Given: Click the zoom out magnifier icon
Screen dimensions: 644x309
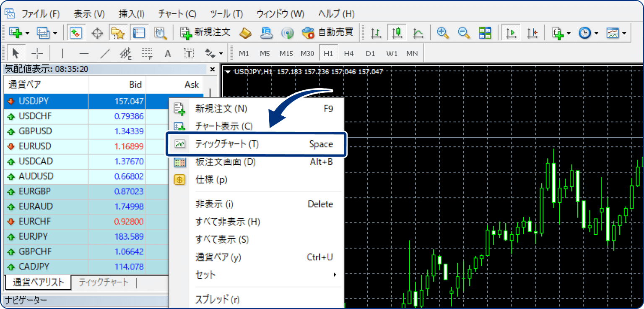Looking at the screenshot, I should (464, 33).
